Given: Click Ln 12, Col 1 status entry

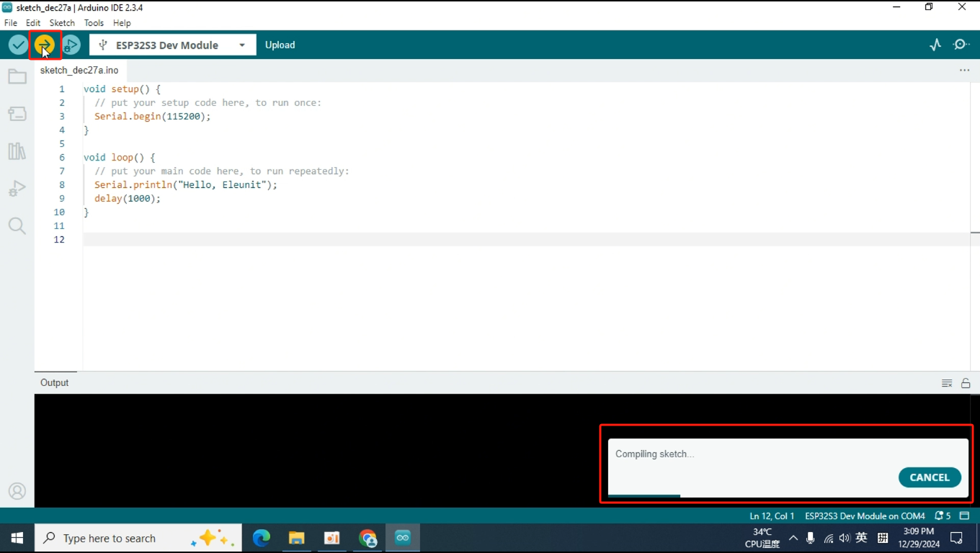Looking at the screenshot, I should coord(772,516).
